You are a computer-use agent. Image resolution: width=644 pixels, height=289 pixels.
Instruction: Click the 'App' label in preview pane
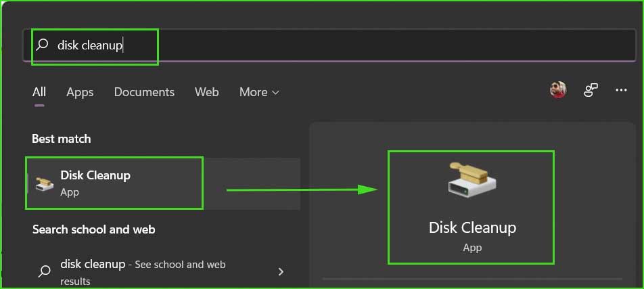tap(472, 248)
